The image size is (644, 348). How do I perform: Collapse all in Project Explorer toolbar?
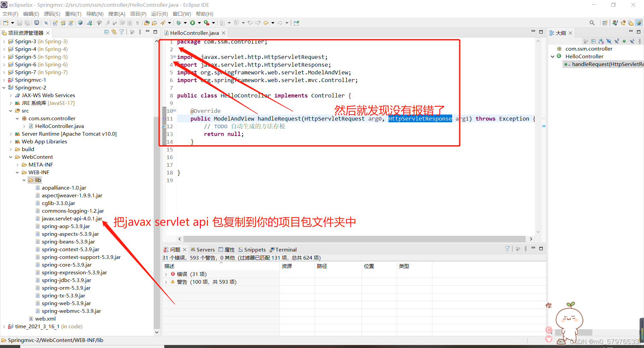pyautogui.click(x=106, y=32)
